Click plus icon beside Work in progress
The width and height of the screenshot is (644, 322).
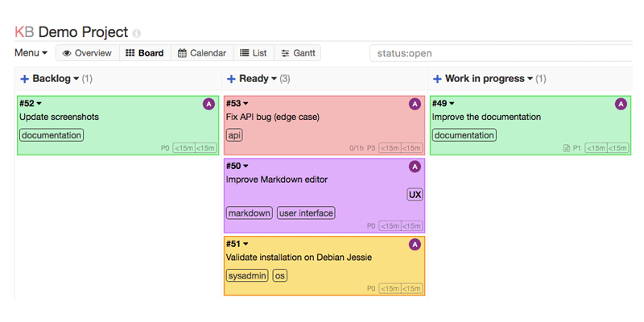point(437,79)
